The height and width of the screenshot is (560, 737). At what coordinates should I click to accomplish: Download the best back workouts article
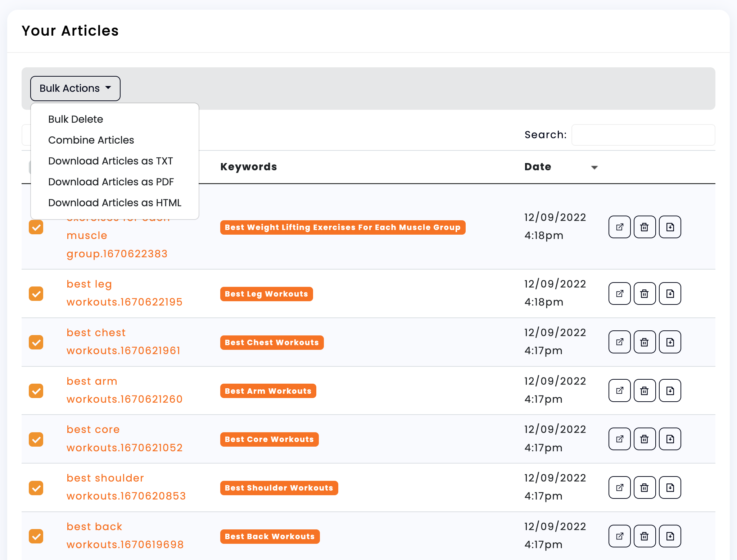coord(669,536)
